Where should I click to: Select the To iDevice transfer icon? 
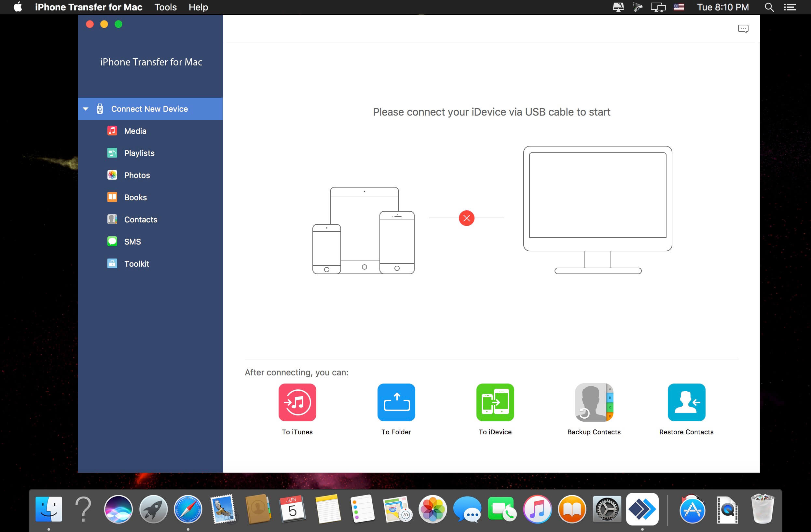coord(495,402)
